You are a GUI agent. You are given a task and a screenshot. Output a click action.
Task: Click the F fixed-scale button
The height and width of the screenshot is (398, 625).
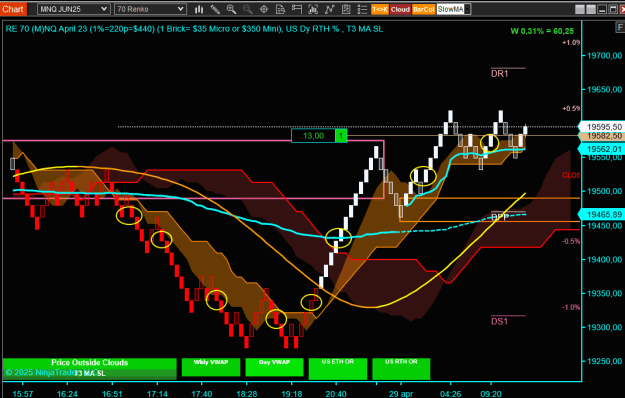click(620, 27)
